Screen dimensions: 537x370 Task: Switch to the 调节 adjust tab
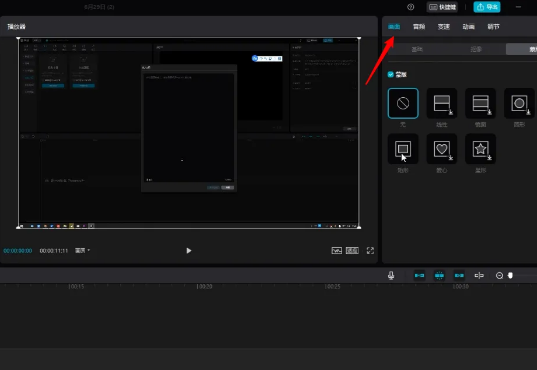[x=494, y=27]
